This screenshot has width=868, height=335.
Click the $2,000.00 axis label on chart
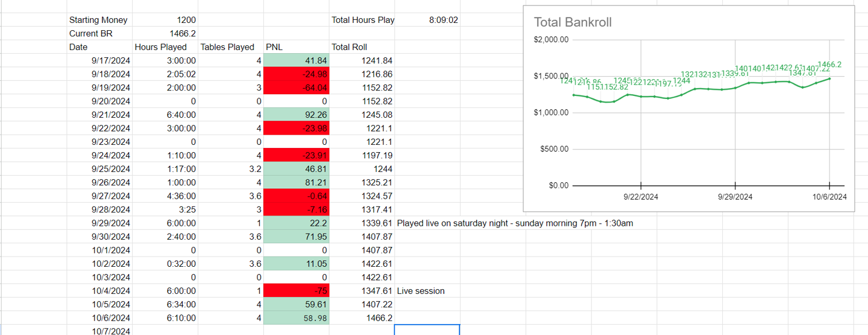(x=551, y=40)
